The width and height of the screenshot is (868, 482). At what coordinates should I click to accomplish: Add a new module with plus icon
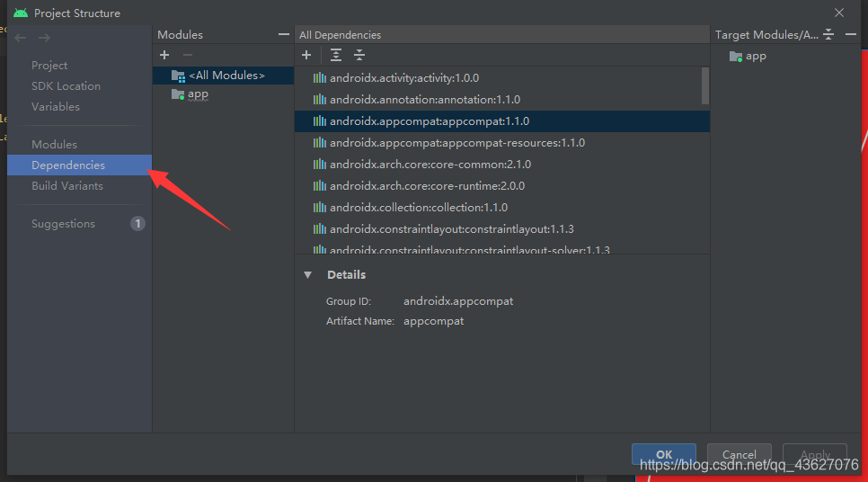[164, 55]
